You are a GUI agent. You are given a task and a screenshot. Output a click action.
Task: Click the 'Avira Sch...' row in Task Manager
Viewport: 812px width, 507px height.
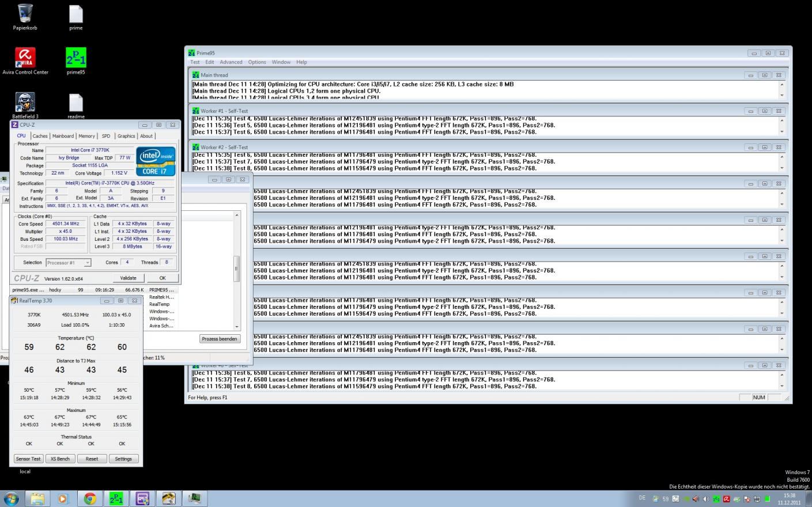point(161,326)
